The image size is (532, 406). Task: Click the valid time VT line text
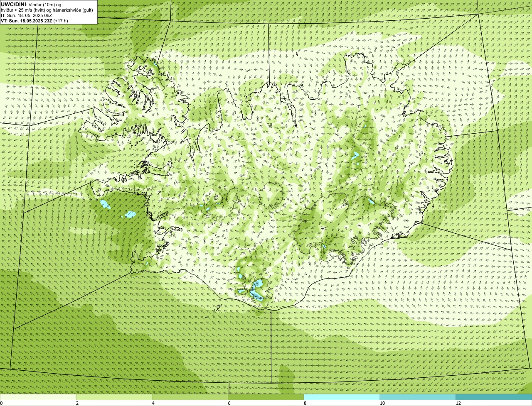pos(34,20)
